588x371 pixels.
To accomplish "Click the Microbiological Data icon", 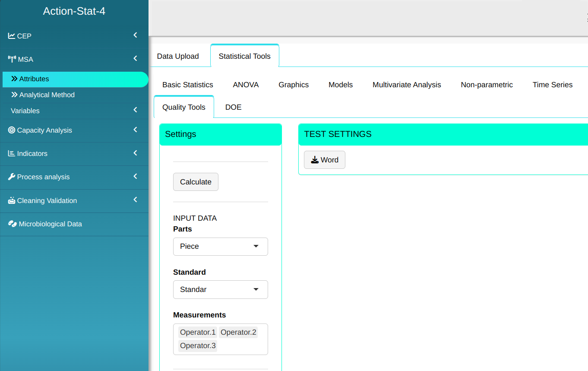I will (13, 224).
